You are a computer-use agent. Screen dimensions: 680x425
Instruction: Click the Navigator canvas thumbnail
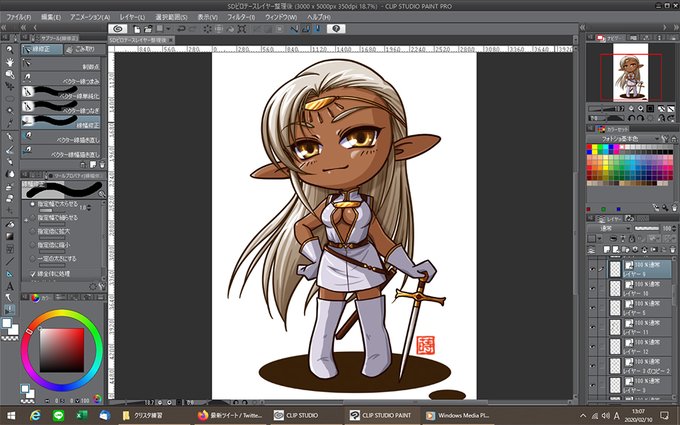tap(630, 72)
